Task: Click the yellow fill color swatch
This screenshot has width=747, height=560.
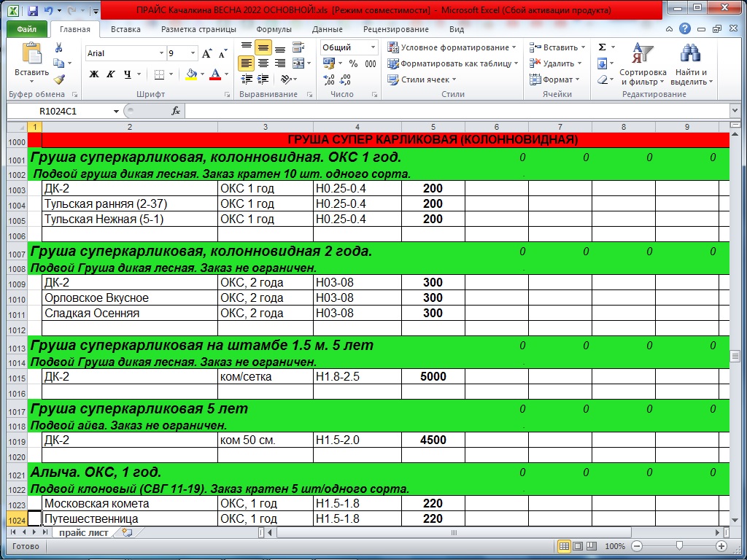Action: (x=191, y=74)
